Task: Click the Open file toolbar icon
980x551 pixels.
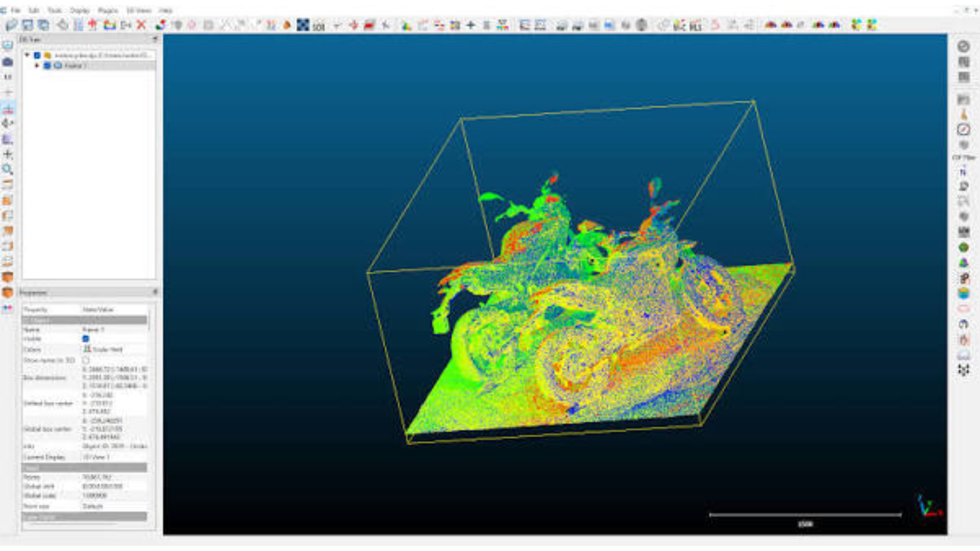Action: 12,25
